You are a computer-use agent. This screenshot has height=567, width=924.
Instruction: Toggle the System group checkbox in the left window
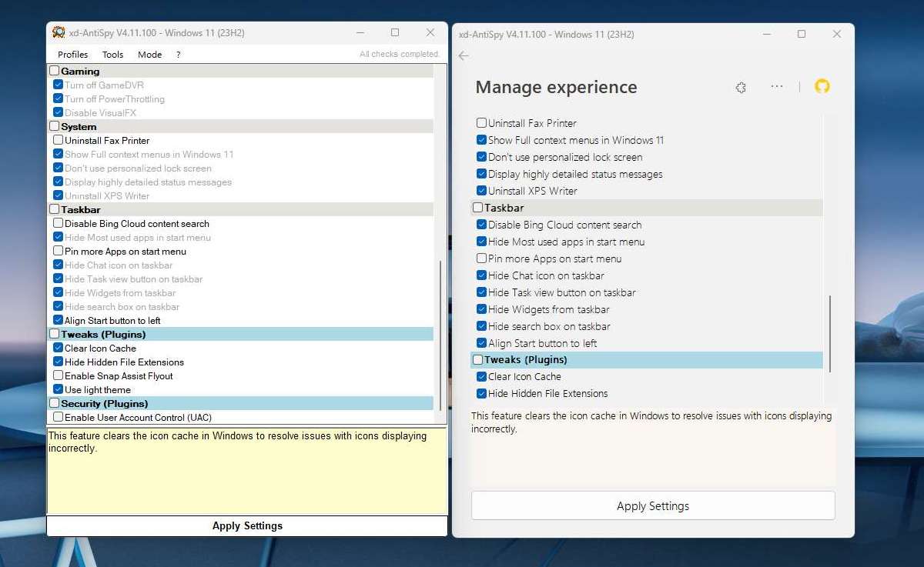pyautogui.click(x=55, y=126)
